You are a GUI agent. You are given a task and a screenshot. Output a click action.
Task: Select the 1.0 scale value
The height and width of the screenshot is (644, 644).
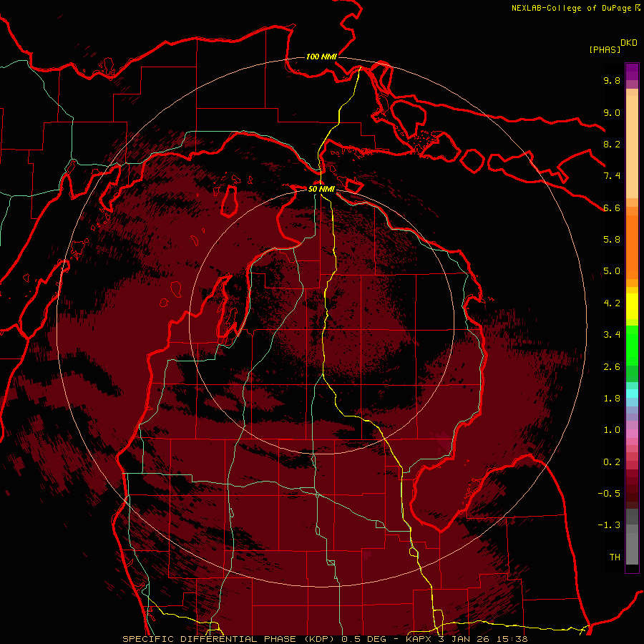[612, 430]
